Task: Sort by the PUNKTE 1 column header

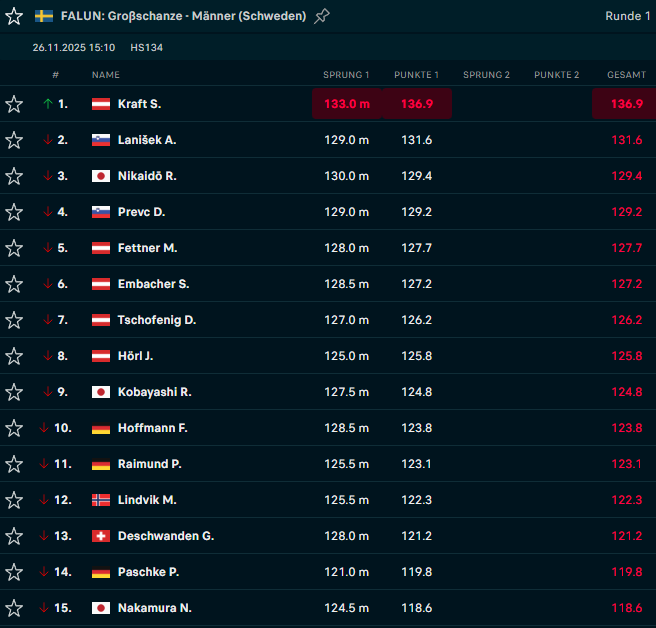Action: (416, 75)
